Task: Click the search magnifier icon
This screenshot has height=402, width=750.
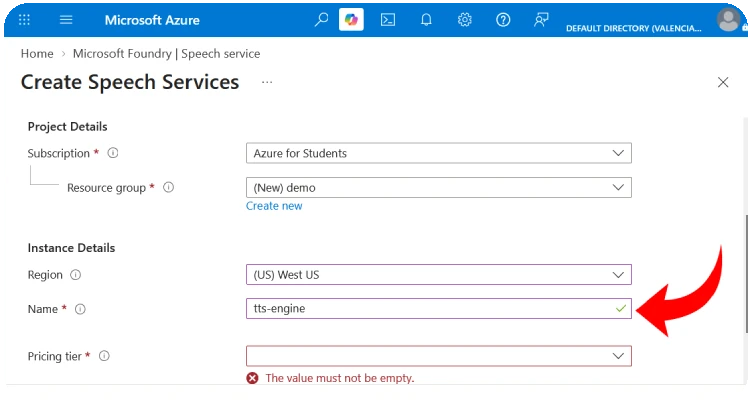Action: tap(321, 20)
